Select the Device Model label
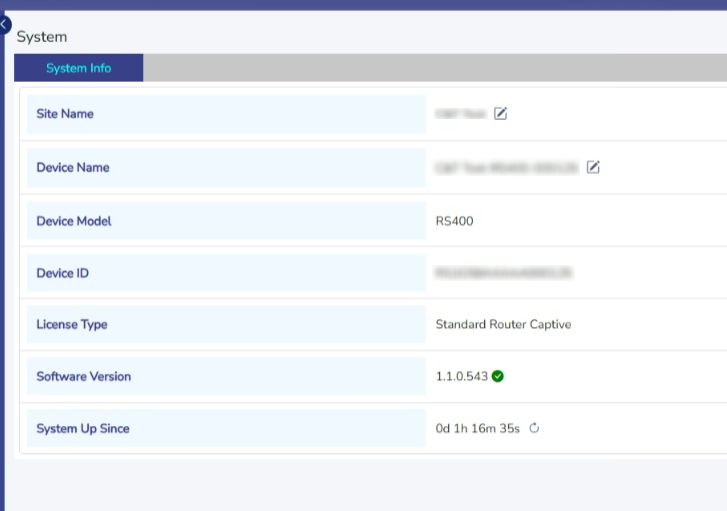The image size is (727, 511). (x=74, y=221)
